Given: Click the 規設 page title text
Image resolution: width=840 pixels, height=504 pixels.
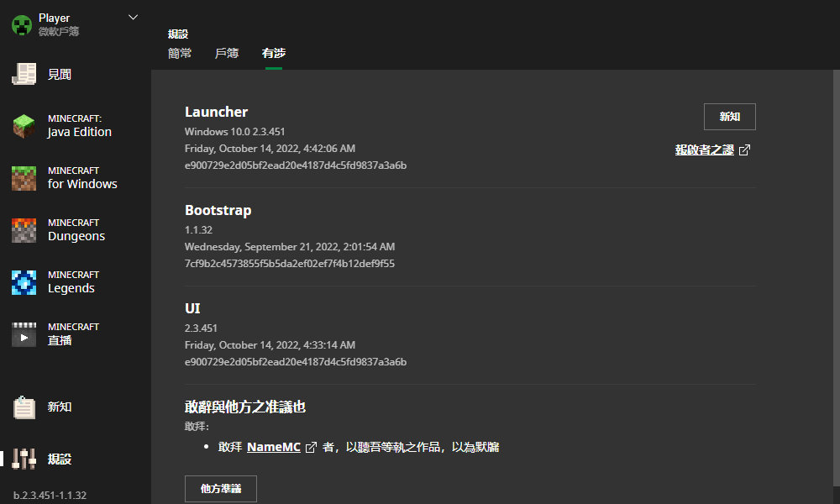Looking at the screenshot, I should pyautogui.click(x=178, y=34).
